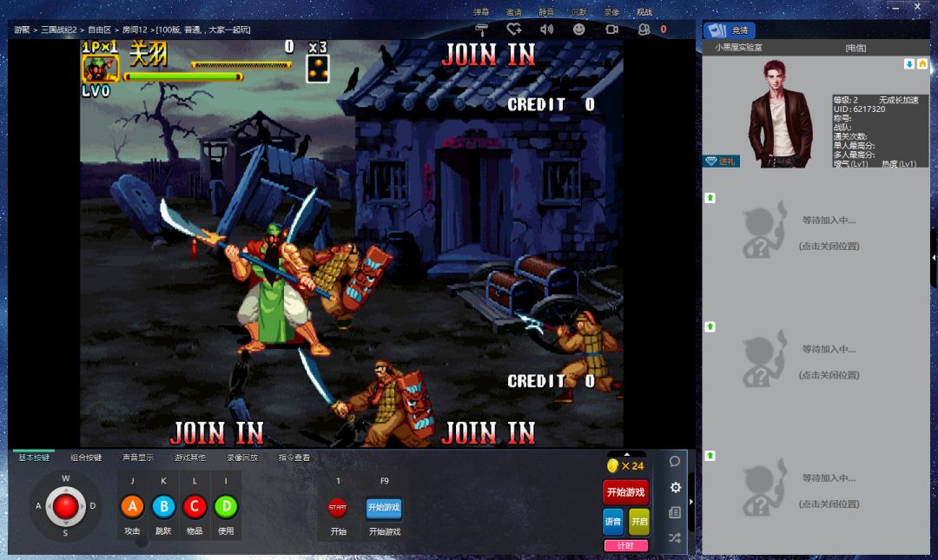Click the blue down-arrow icon on player card
Image resolution: width=938 pixels, height=560 pixels.
909,64
